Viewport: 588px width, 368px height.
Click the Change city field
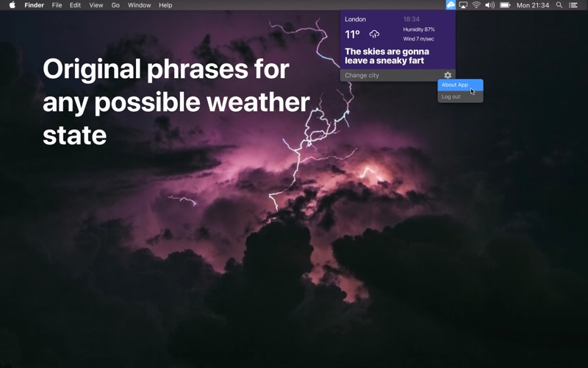coord(390,75)
